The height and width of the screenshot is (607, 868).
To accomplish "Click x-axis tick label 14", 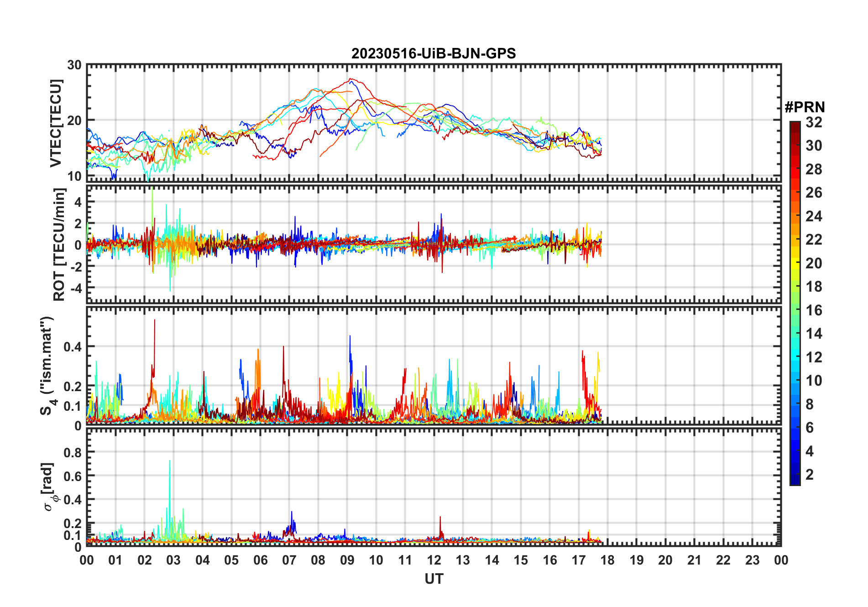I will 492,560.
